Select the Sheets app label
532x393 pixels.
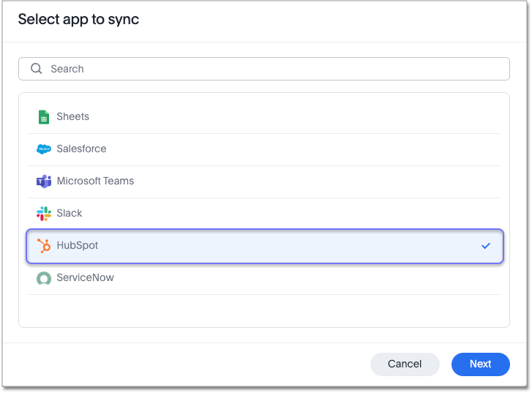click(x=73, y=116)
